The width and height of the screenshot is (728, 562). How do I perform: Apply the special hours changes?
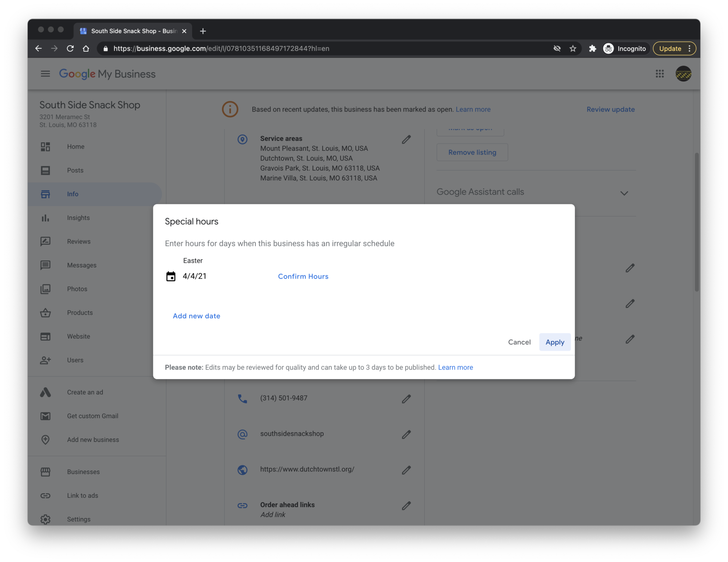(555, 342)
